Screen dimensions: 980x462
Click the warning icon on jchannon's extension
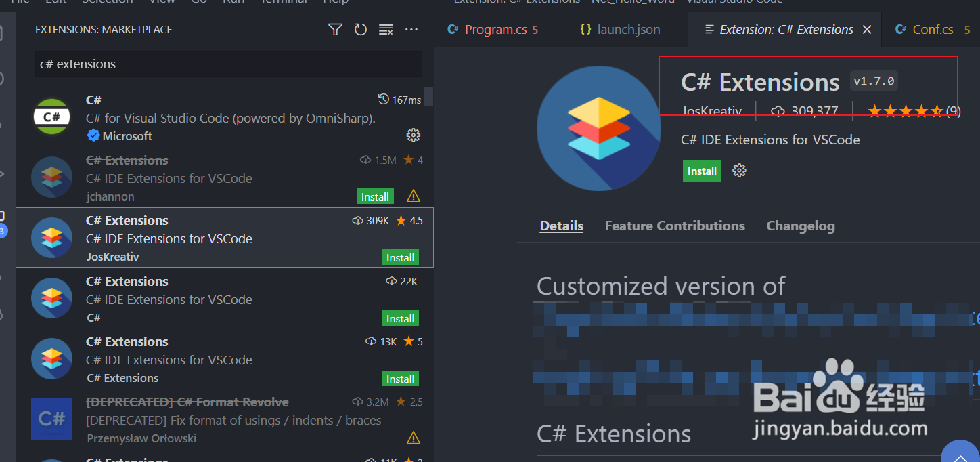point(414,196)
